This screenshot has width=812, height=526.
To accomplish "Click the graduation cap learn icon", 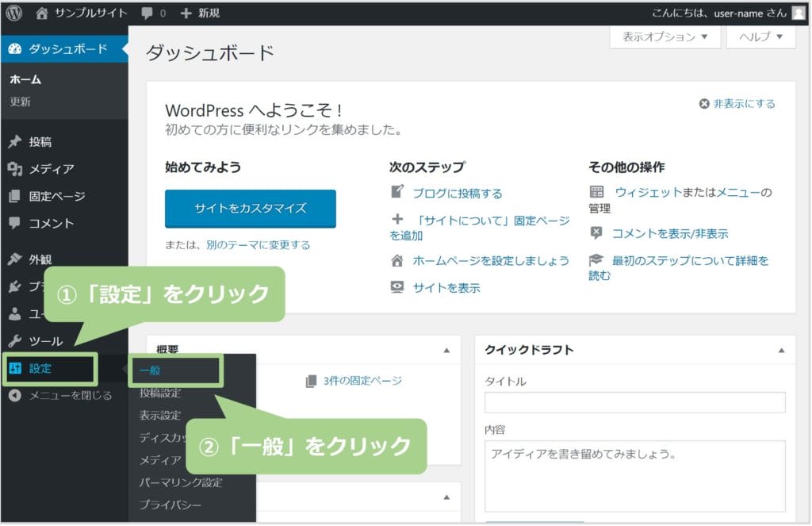I will [596, 259].
